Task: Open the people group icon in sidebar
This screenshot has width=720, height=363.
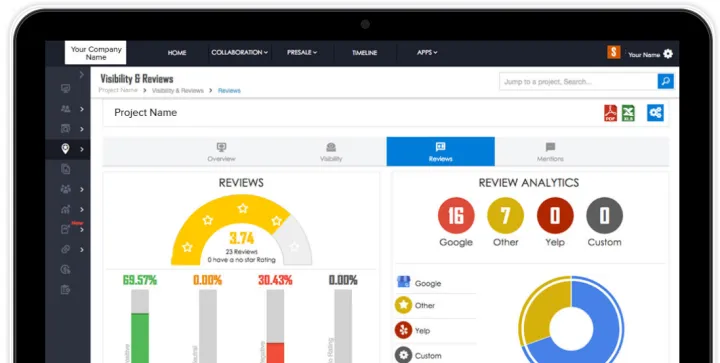Action: pyautogui.click(x=66, y=189)
